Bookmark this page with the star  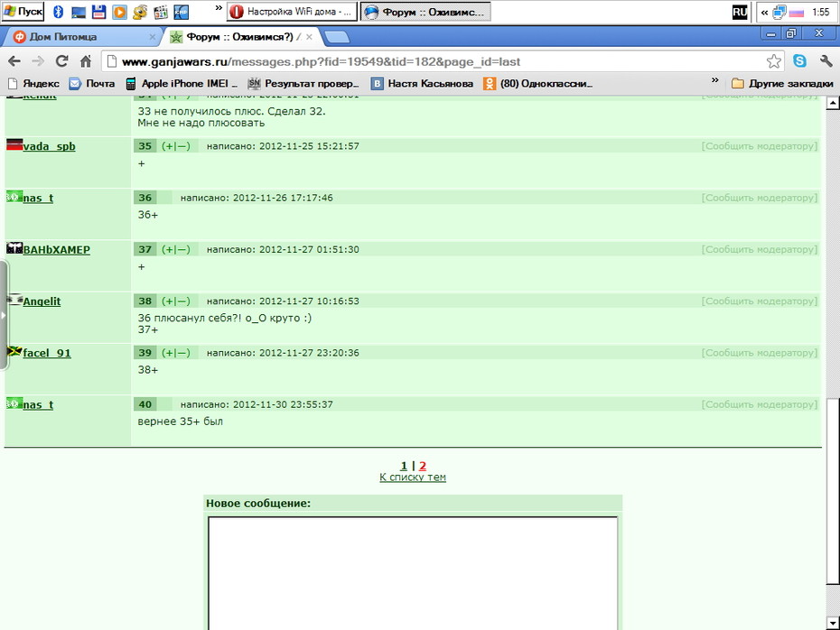[773, 61]
